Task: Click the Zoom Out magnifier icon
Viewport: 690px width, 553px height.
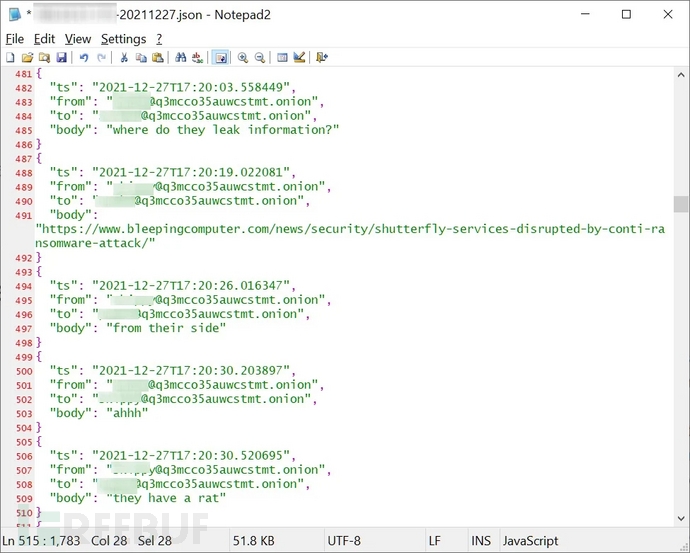Action: tap(260, 58)
